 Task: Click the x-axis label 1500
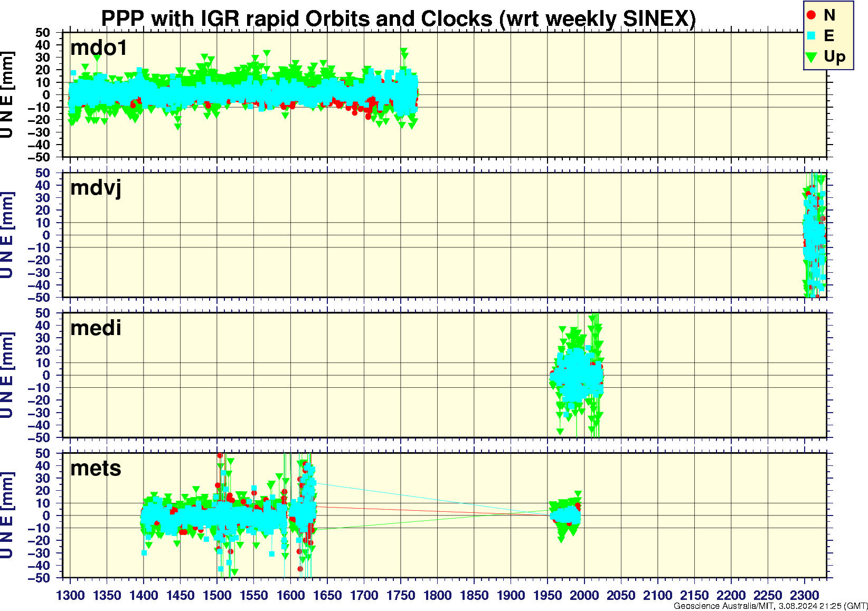click(x=217, y=595)
